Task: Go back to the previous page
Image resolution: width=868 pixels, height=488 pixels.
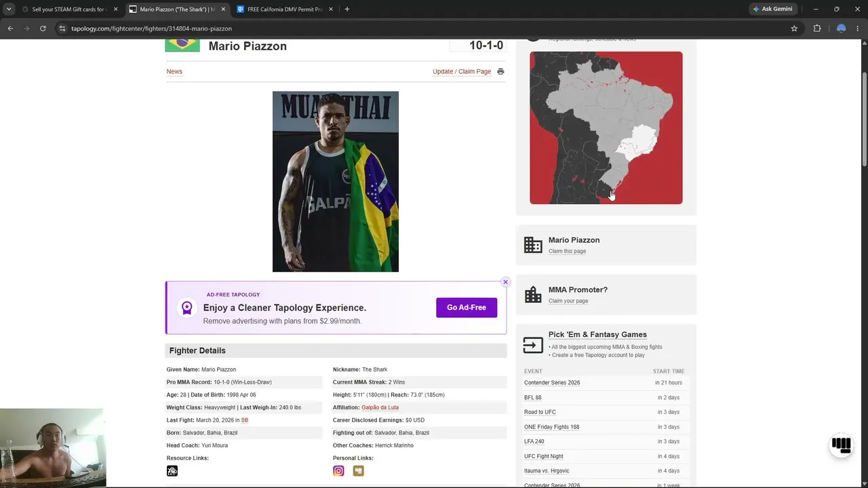Action: (x=10, y=28)
